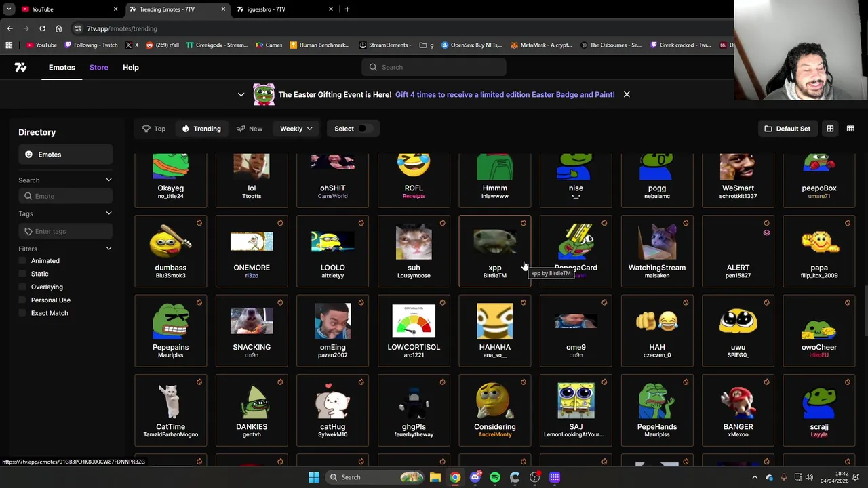Open File Explorer from the taskbar
The height and width of the screenshot is (488, 868).
coord(435,477)
